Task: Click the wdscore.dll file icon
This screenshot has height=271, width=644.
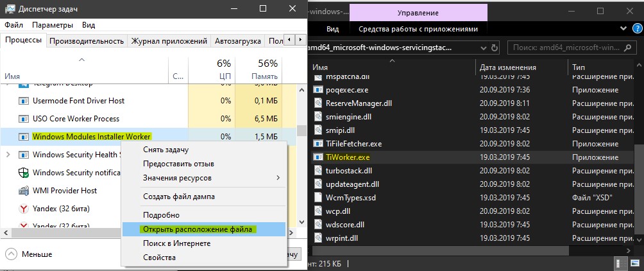Action: tap(318, 225)
